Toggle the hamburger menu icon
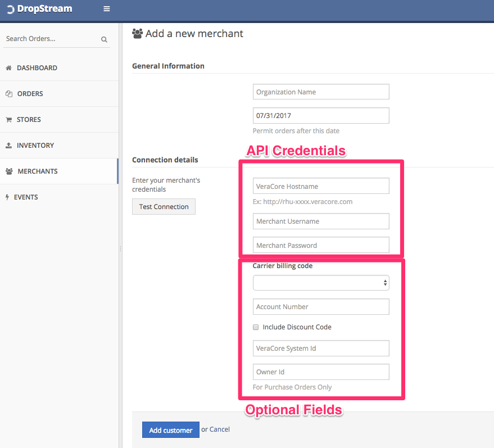Viewport: 494px width, 448px height. tap(107, 9)
